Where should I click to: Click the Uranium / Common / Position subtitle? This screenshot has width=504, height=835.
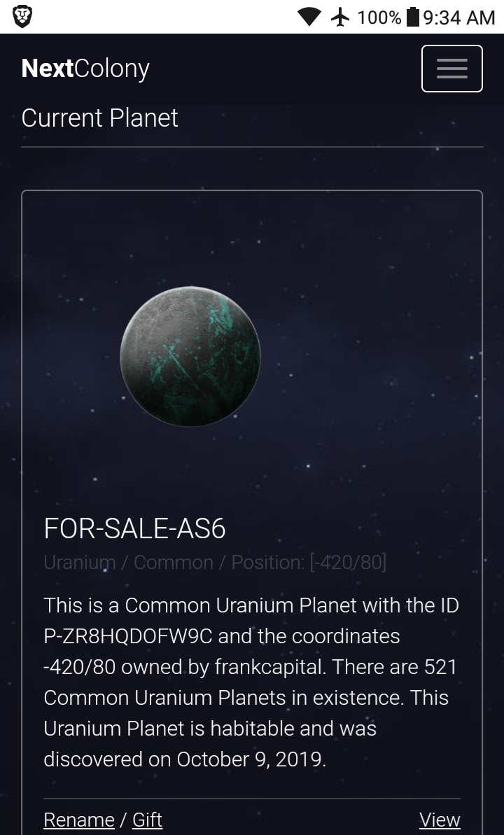[x=215, y=562]
